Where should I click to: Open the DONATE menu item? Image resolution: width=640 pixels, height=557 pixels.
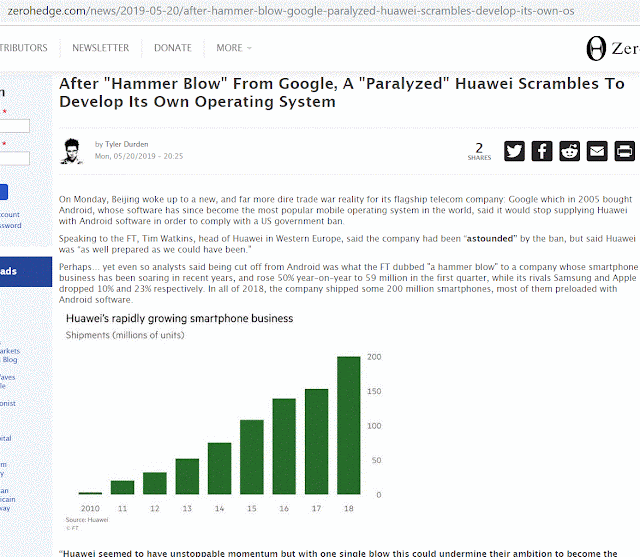173,48
